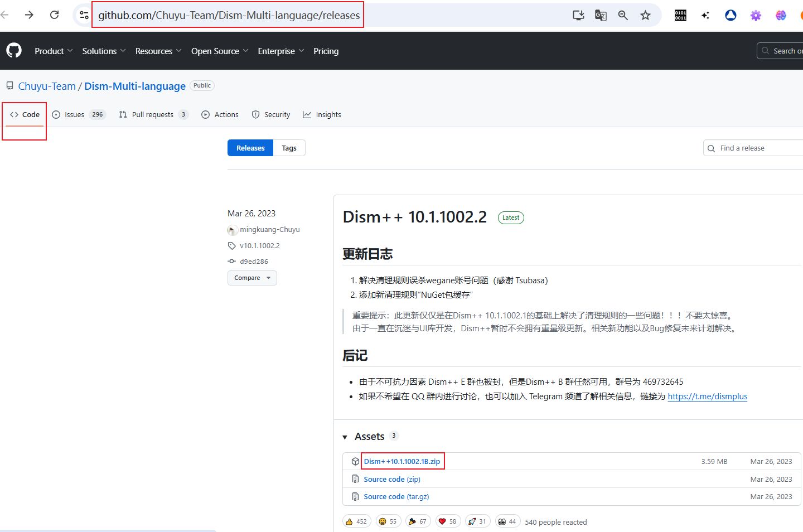
Task: Open the Compare dropdown
Action: click(252, 278)
